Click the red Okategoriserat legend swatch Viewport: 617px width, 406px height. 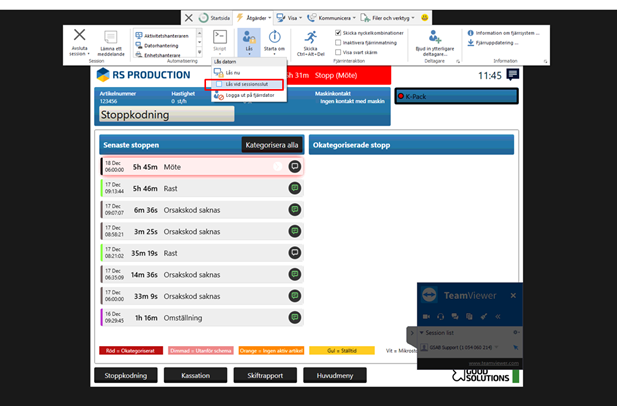coord(130,351)
